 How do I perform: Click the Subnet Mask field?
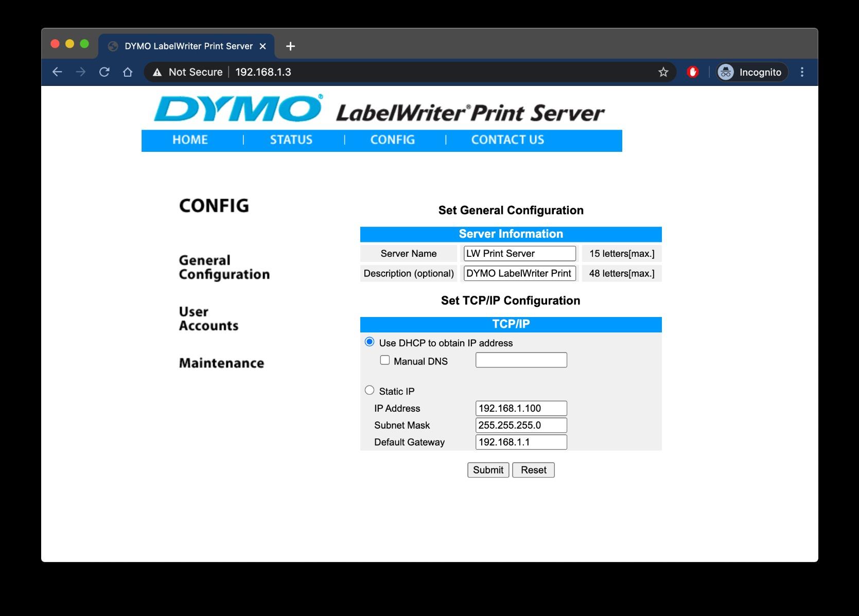[521, 425]
